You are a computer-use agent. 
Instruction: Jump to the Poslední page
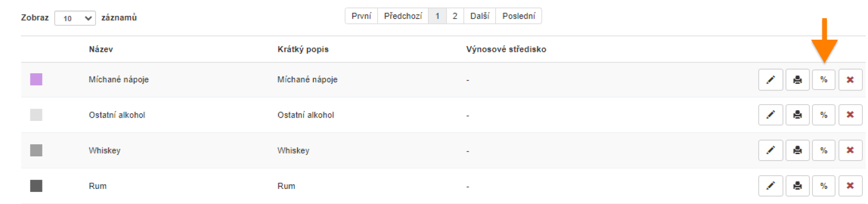coord(519,16)
